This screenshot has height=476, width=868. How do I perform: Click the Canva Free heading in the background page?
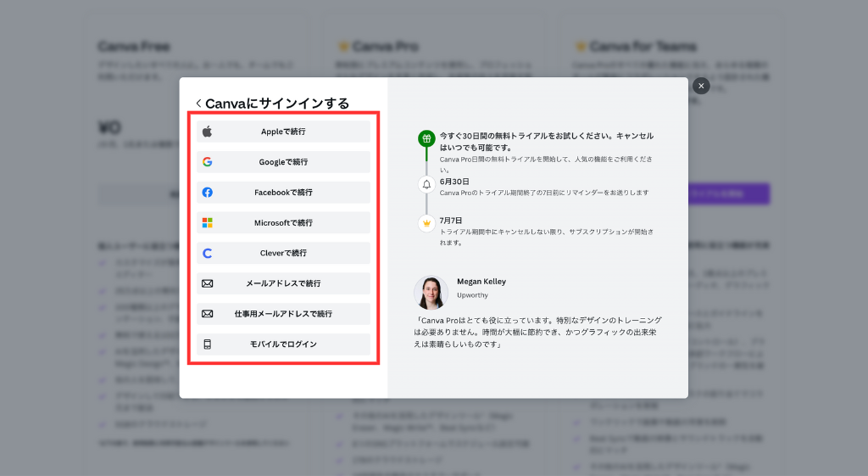click(134, 47)
